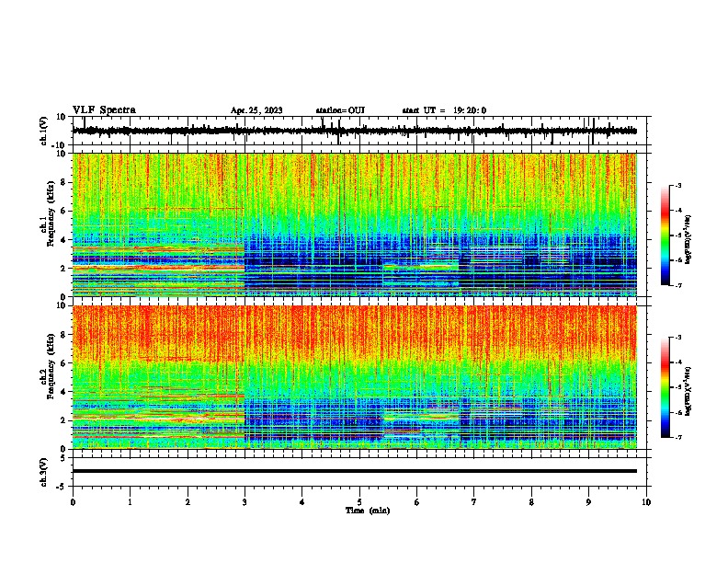
Task: Click the ch.1 voltage waveform trace
Action: point(354,131)
